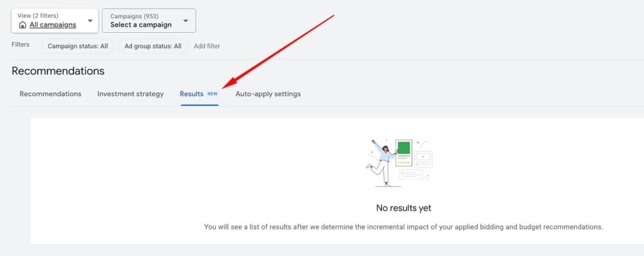Click the Filters label

point(21,44)
